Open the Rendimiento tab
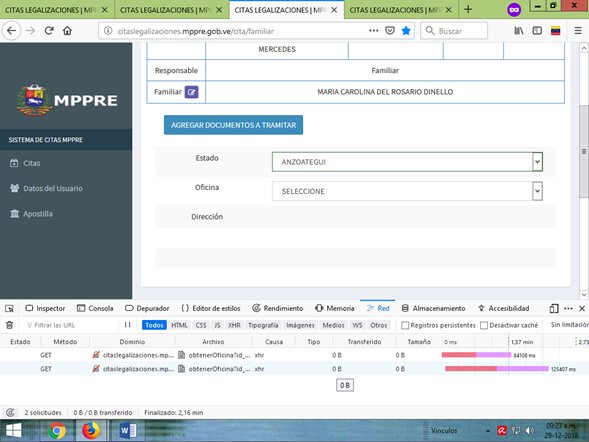Image resolution: width=589 pixels, height=442 pixels. (278, 308)
